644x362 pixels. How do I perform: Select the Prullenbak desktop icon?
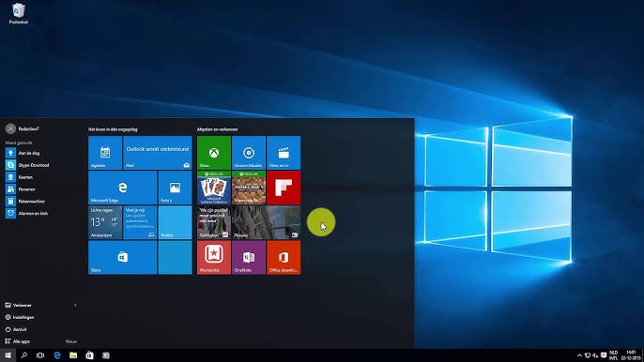click(x=19, y=13)
